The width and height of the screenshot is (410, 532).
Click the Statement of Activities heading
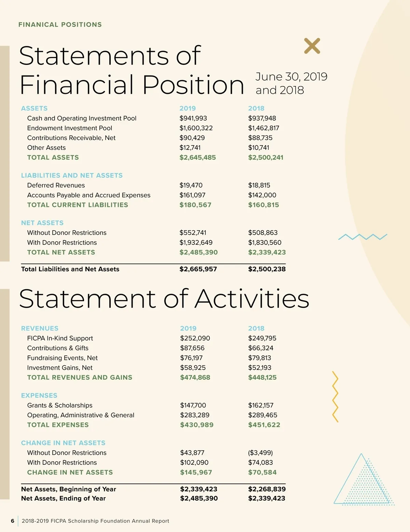click(164, 298)
